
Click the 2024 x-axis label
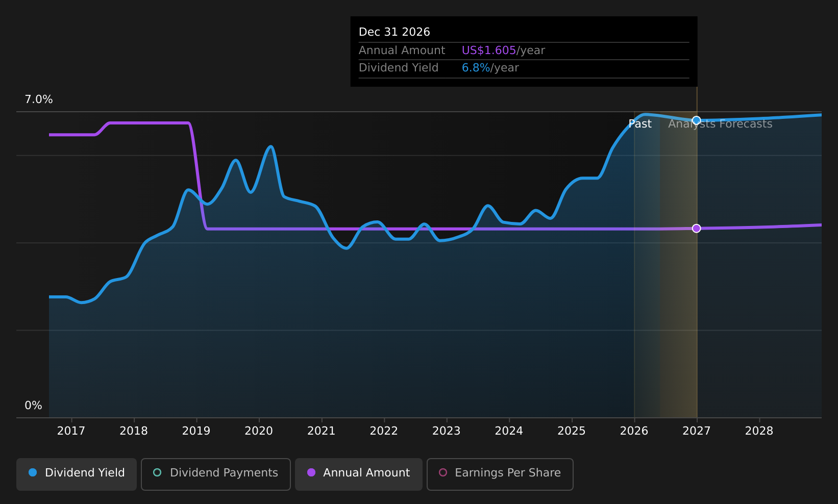coord(509,431)
